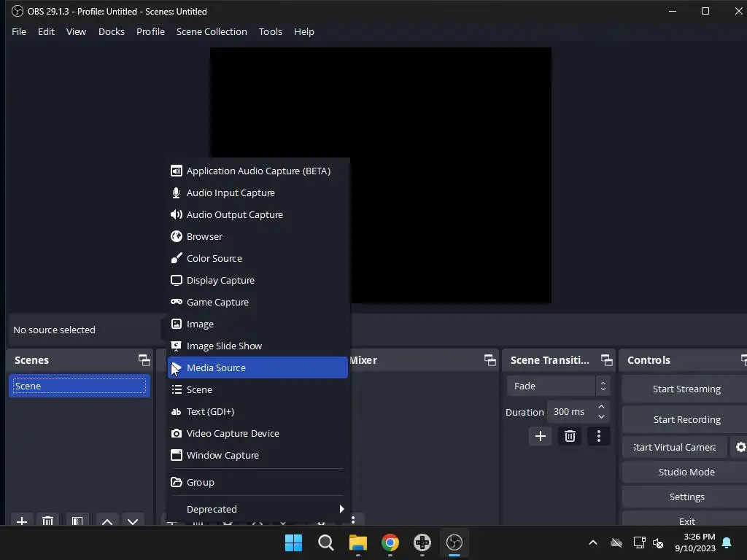Open scene filters button
The image size is (747, 560).
click(77, 521)
